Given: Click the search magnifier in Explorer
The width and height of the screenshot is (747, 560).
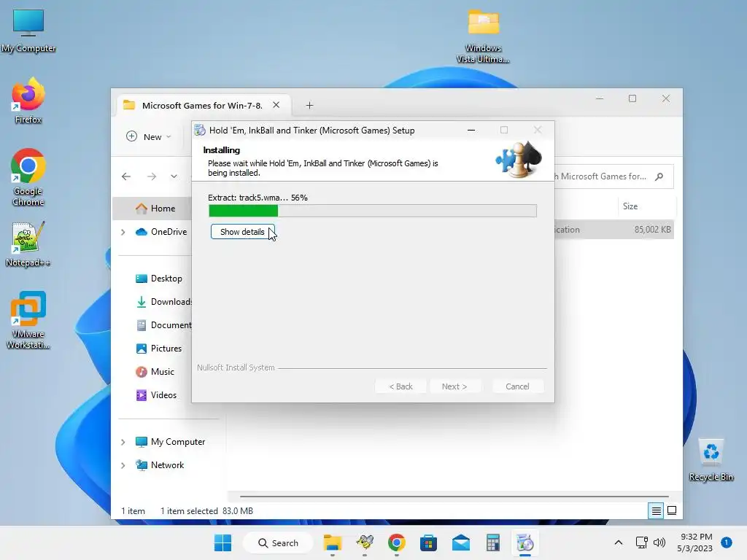Looking at the screenshot, I should pyautogui.click(x=659, y=176).
